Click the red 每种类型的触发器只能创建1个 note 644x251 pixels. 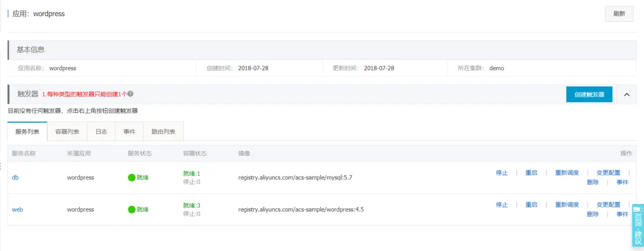[x=84, y=94]
